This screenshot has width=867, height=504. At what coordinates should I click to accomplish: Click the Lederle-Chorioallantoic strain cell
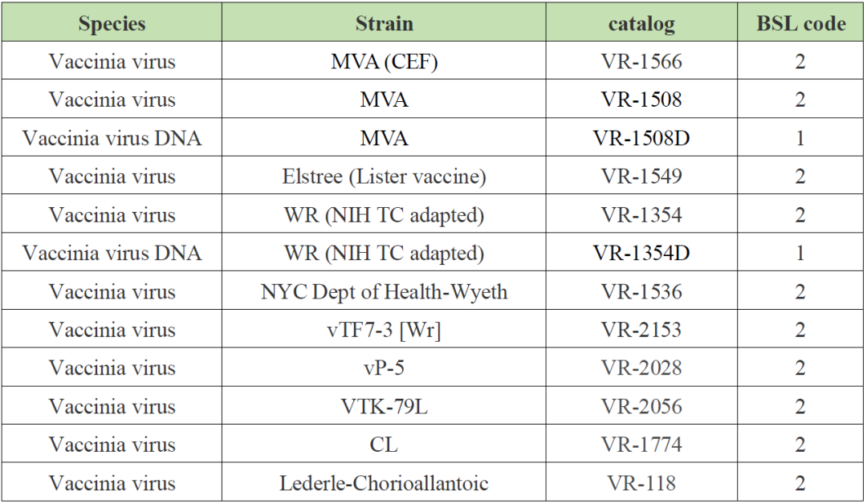click(x=384, y=483)
